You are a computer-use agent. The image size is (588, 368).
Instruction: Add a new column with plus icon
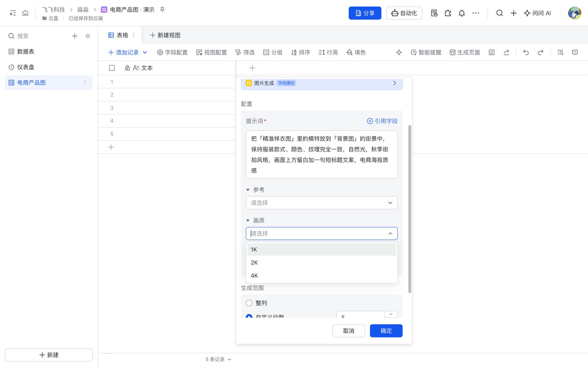(252, 68)
